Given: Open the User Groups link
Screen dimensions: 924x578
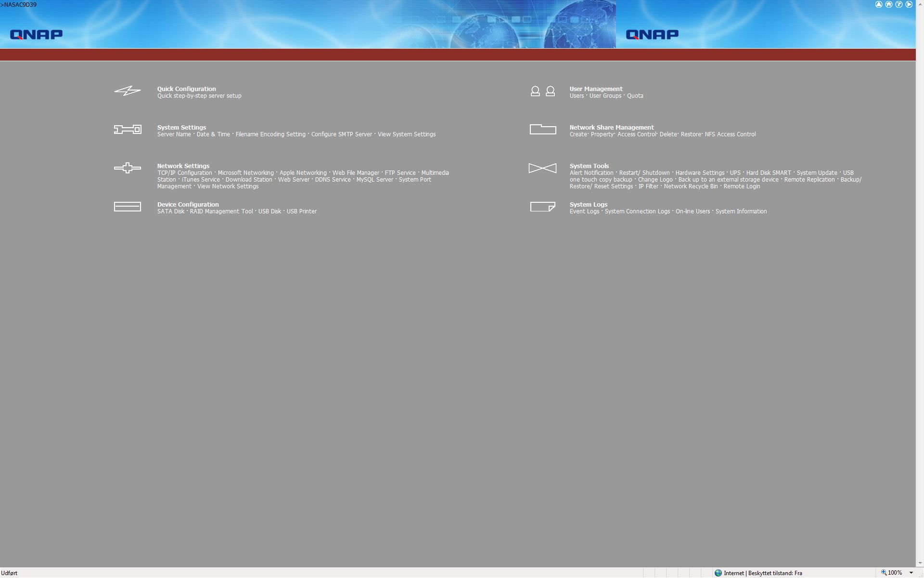Looking at the screenshot, I should [x=605, y=96].
